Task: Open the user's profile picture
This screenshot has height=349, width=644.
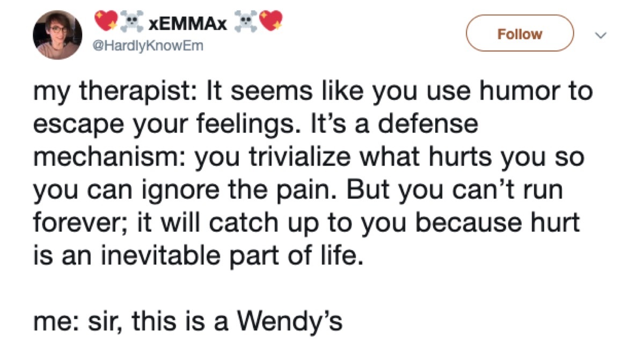Action: (57, 33)
